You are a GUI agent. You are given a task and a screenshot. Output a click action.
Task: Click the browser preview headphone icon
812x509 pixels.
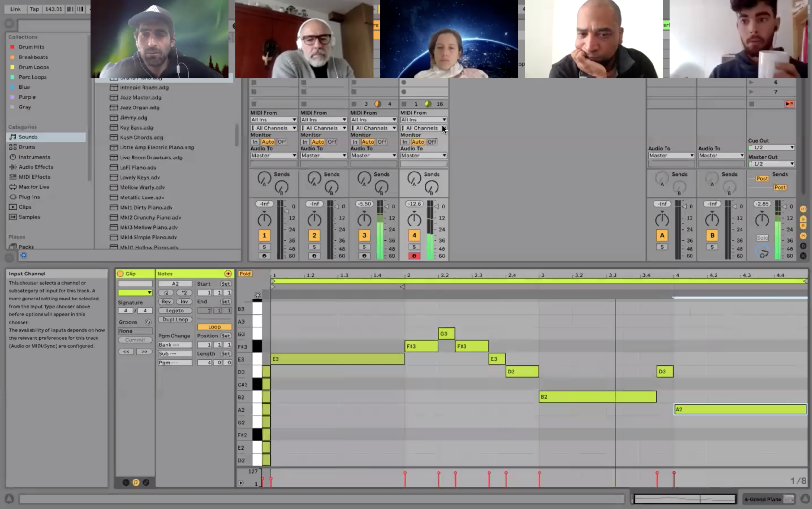[x=24, y=256]
